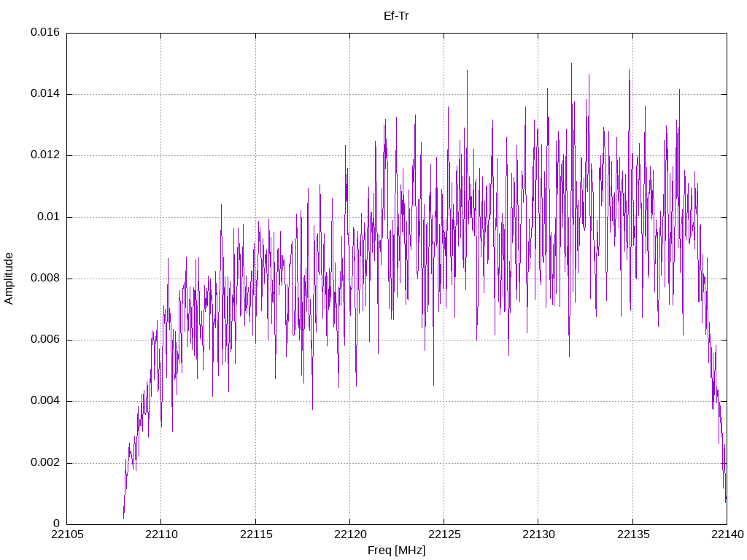The image size is (747, 560).
Task: Click y-axis tick label 0.01
Action: tap(49, 217)
